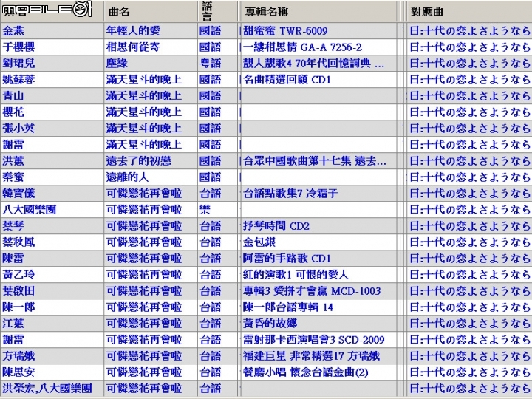Click 滿天星斗的晚上 in 姚蘇蓉 row

pos(144,80)
